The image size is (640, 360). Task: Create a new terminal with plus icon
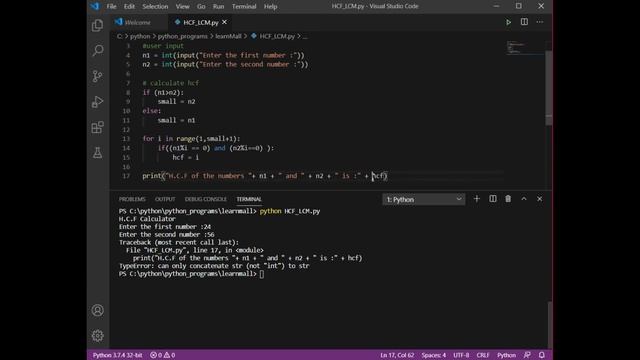[477, 199]
